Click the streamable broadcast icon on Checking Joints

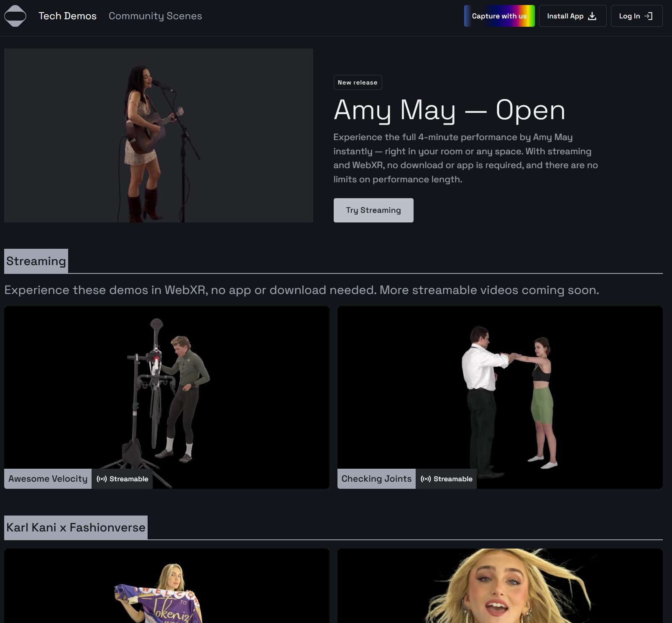pyautogui.click(x=426, y=479)
